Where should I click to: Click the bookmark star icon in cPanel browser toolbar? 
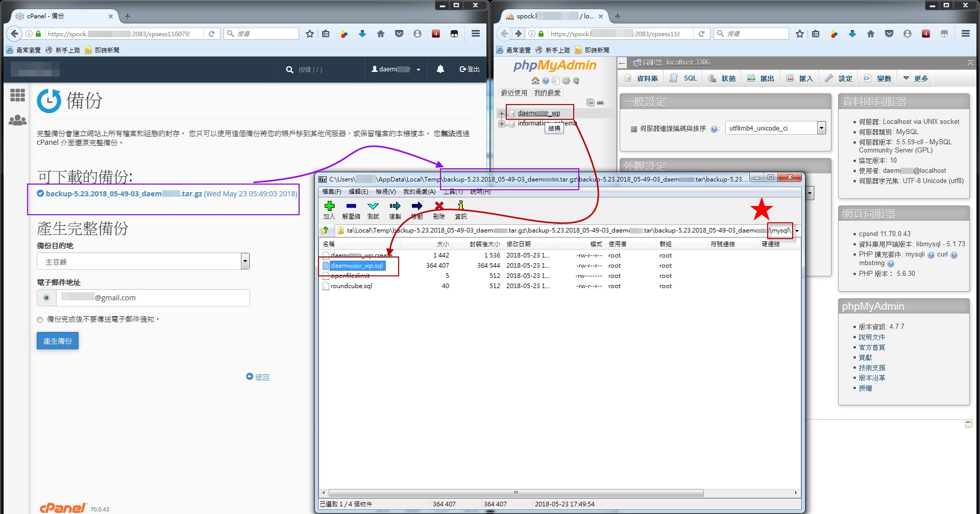coord(310,34)
